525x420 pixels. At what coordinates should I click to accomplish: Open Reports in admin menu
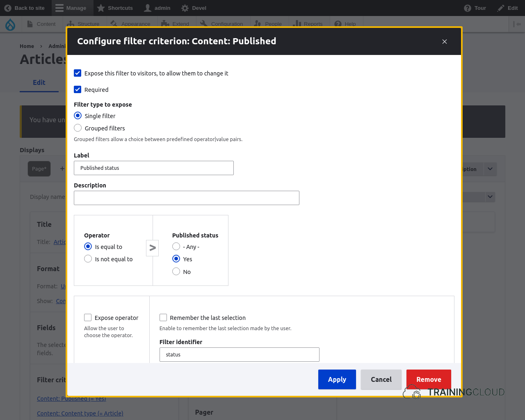click(308, 24)
